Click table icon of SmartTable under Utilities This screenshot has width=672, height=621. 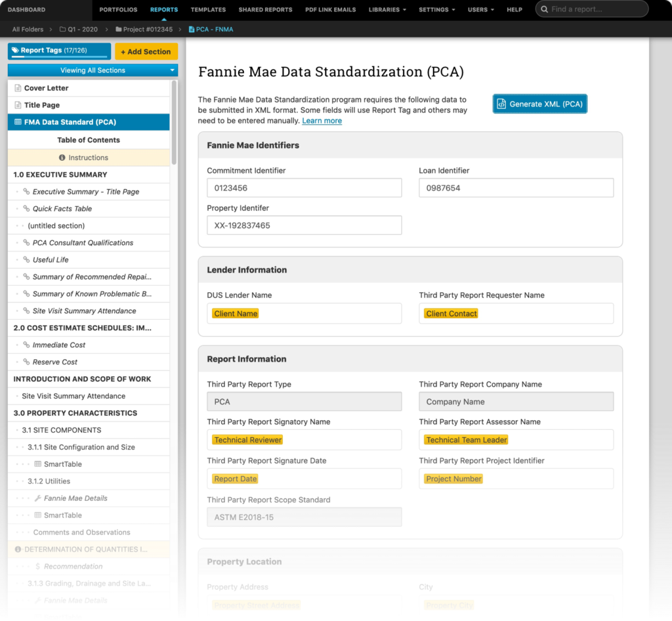click(x=37, y=515)
